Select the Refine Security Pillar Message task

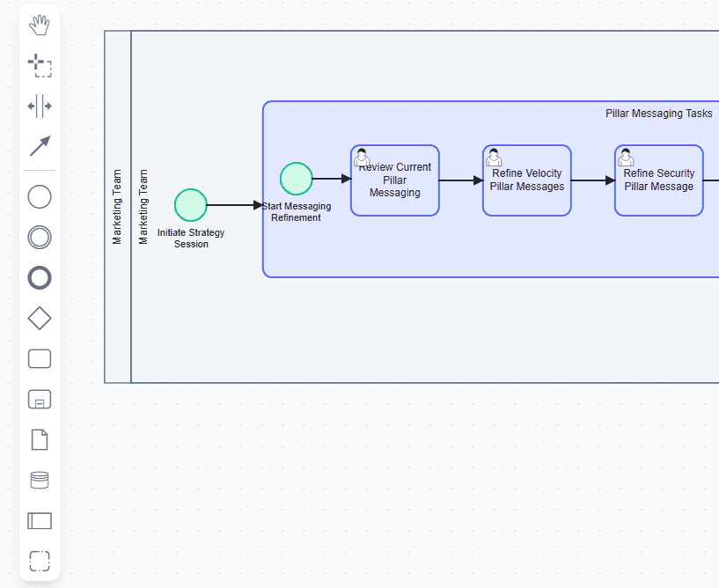658,180
